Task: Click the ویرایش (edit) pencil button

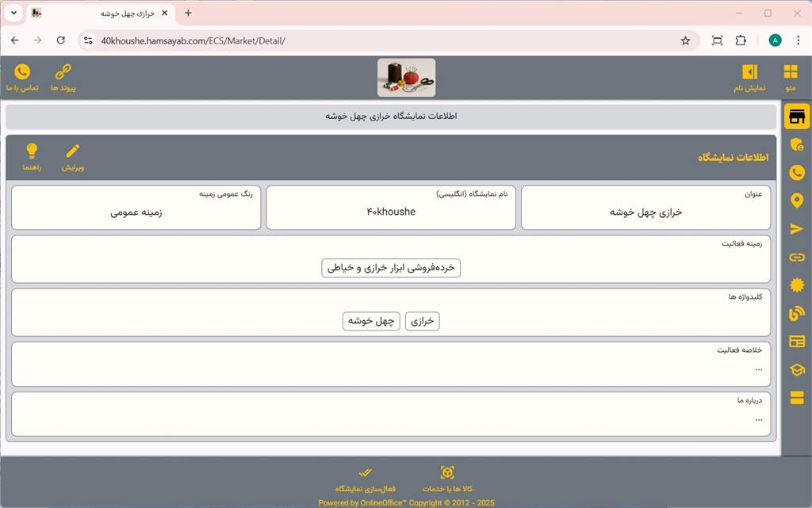Action: pyautogui.click(x=73, y=157)
